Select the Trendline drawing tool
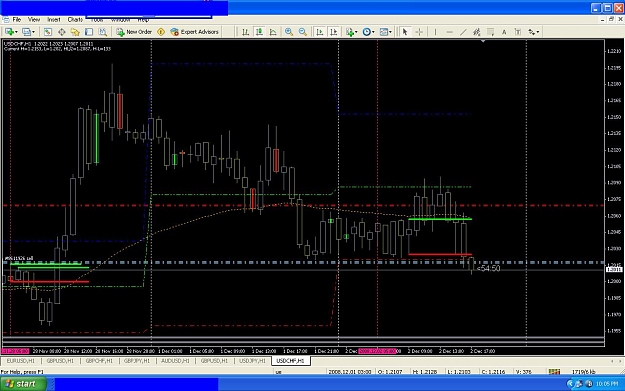 coord(463,32)
